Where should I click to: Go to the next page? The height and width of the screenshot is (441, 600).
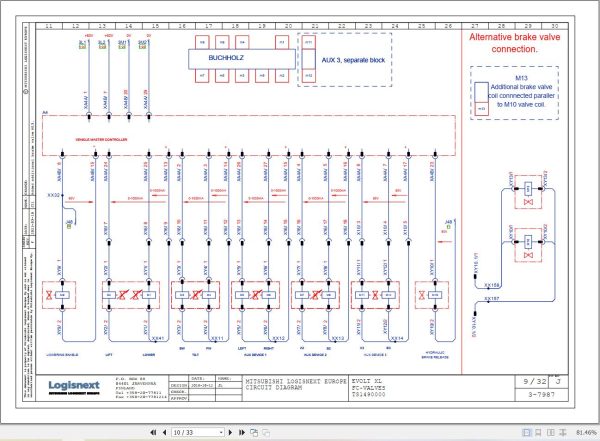click(230, 432)
